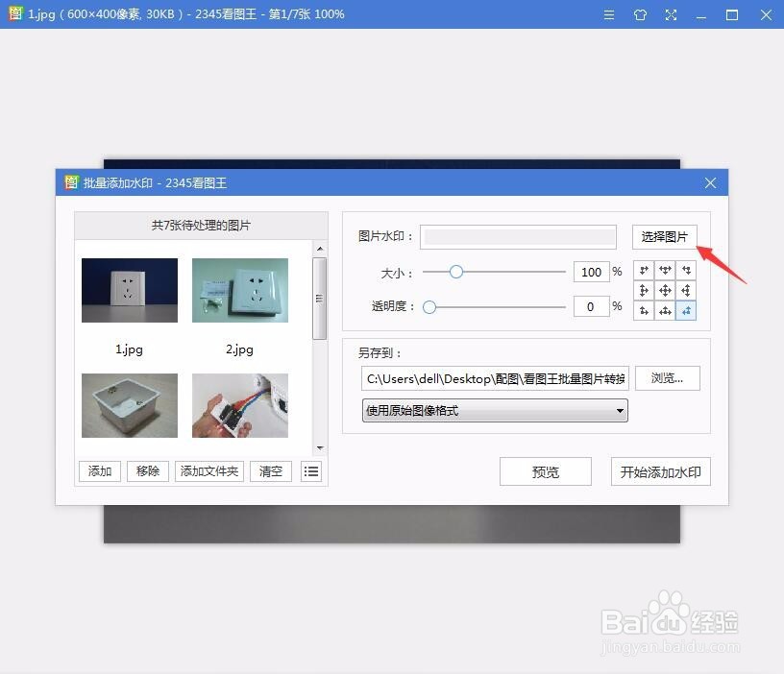Set watermark position to bottom-right
Viewport: 784px width, 674px height.
click(x=686, y=311)
